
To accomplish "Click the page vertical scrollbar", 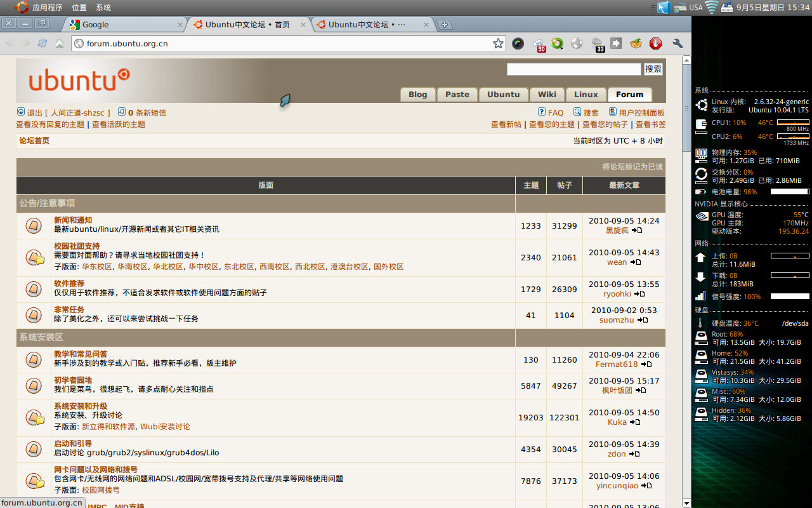I will click(686, 281).
